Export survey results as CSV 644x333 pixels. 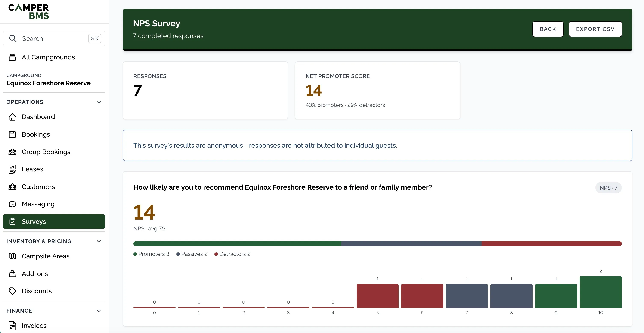(595, 29)
